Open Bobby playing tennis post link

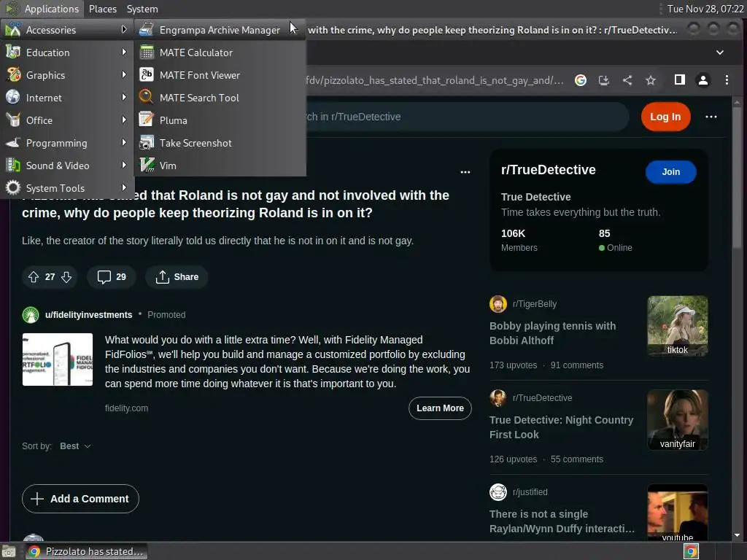click(x=553, y=333)
